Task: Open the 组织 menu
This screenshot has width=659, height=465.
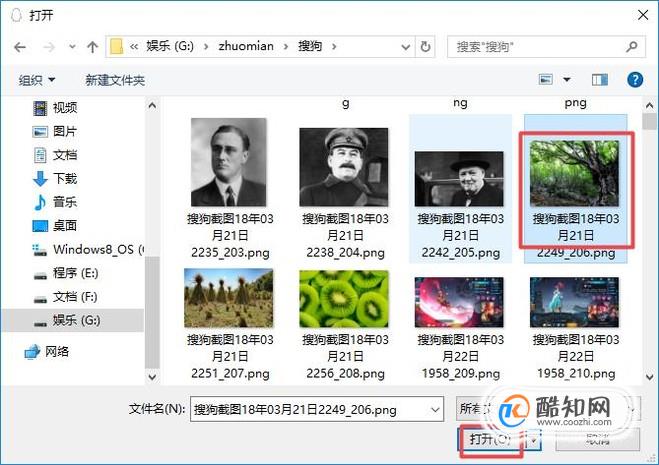Action: [x=37, y=80]
